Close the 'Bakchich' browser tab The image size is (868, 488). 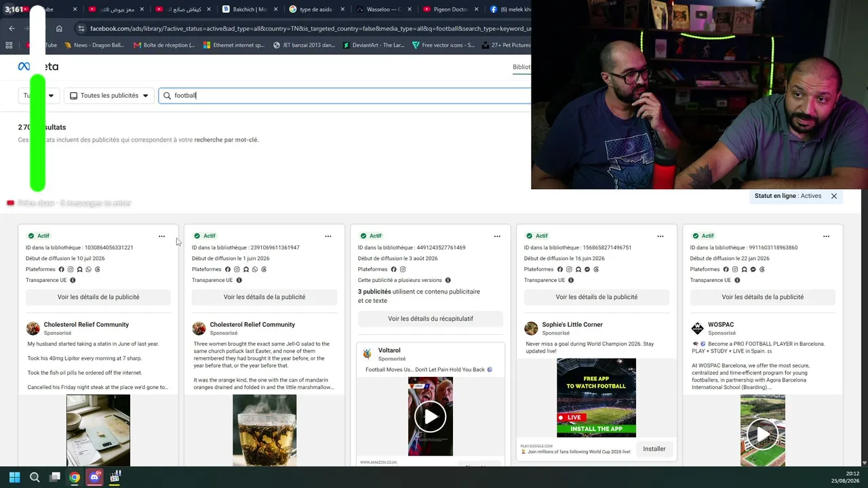tap(275, 9)
